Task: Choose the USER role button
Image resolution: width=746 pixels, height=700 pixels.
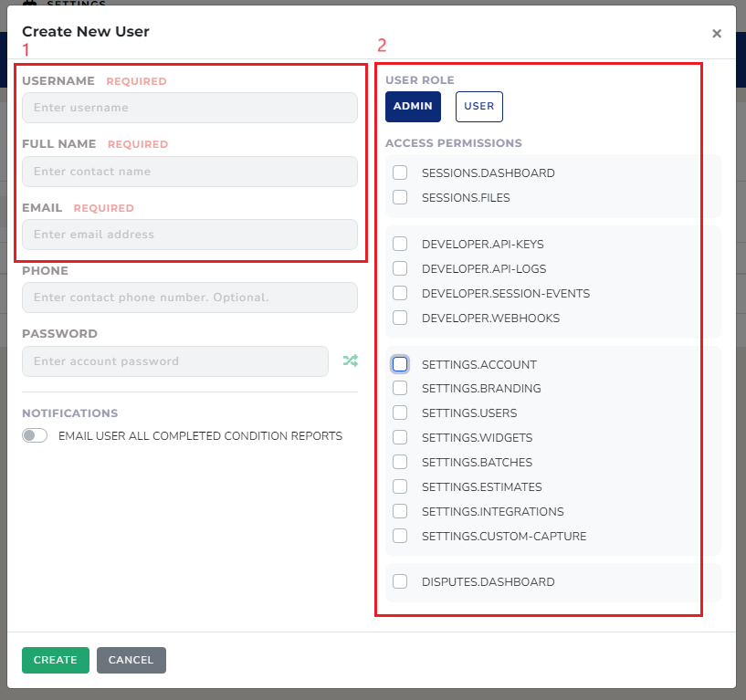Action: (x=478, y=107)
